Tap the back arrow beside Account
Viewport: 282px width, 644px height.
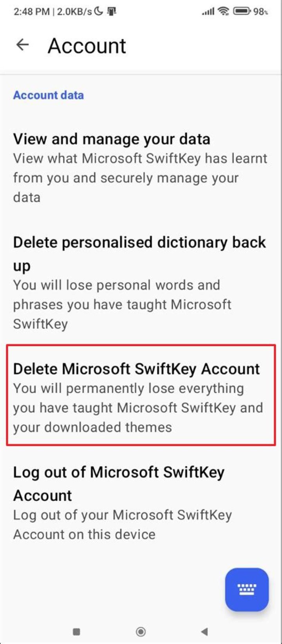tap(23, 45)
